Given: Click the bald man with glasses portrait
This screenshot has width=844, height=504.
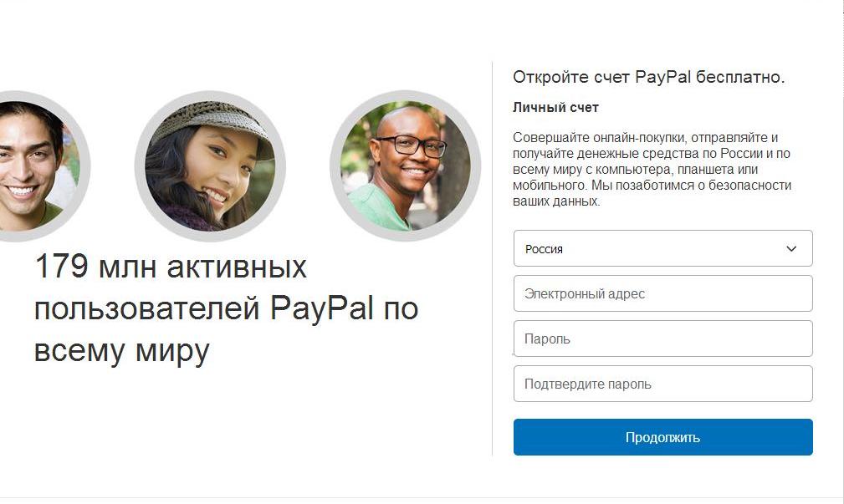Looking at the screenshot, I should [406, 165].
